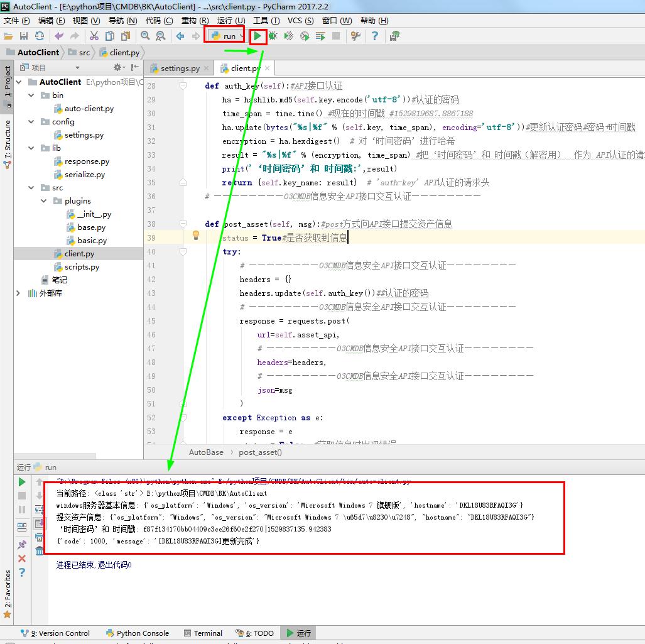Open the VCS (S) menu
The height and width of the screenshot is (644, 645).
300,21
